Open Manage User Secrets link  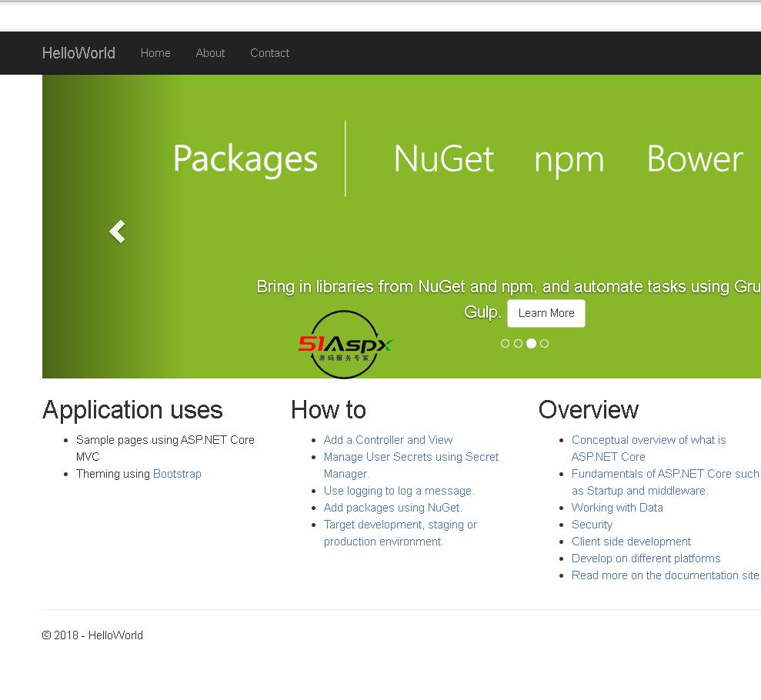click(x=411, y=465)
